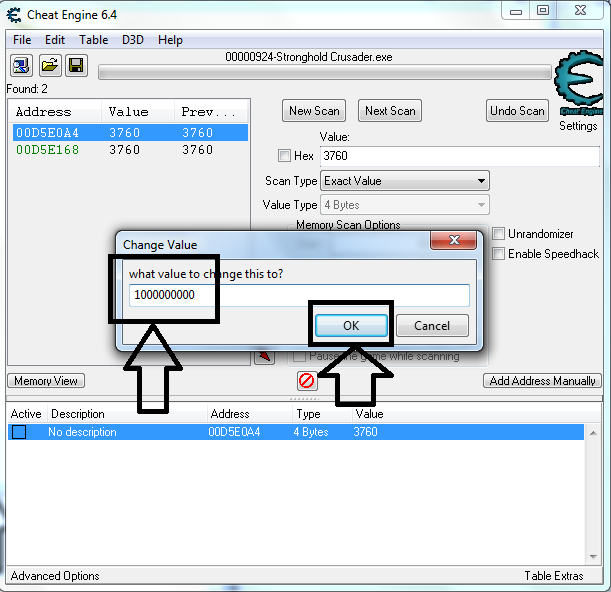The width and height of the screenshot is (611, 592).
Task: Open Settings below the logo
Action: (578, 126)
